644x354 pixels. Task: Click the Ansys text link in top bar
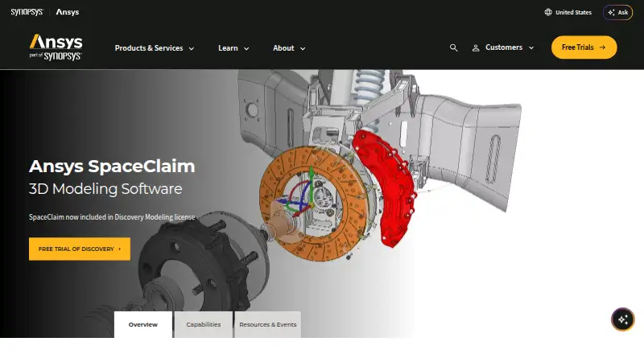[68, 12]
